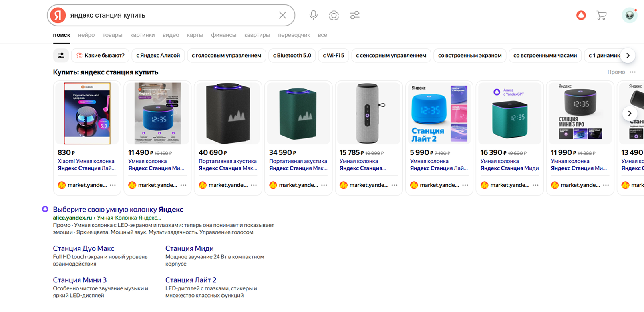
Task: Open the Промо three-dots menu
Action: [x=632, y=72]
